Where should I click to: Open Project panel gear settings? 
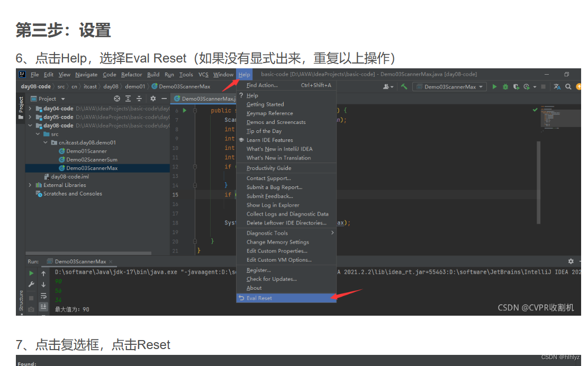(153, 99)
